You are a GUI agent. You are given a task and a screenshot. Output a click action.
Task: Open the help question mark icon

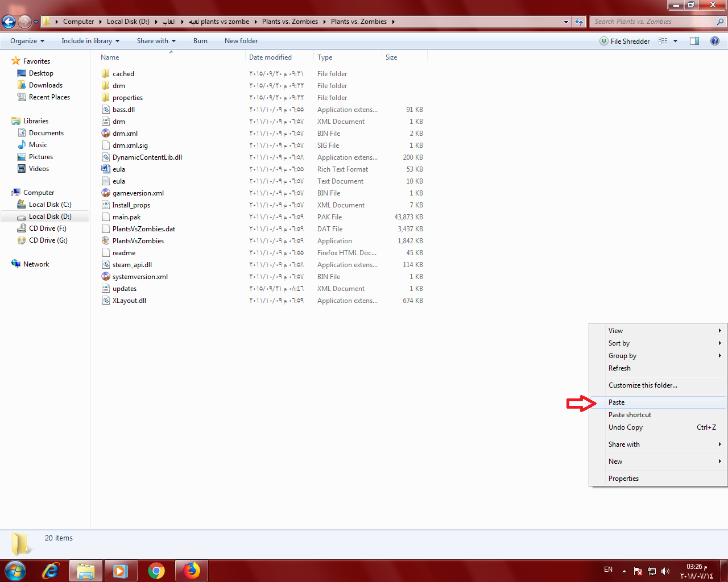(x=715, y=41)
